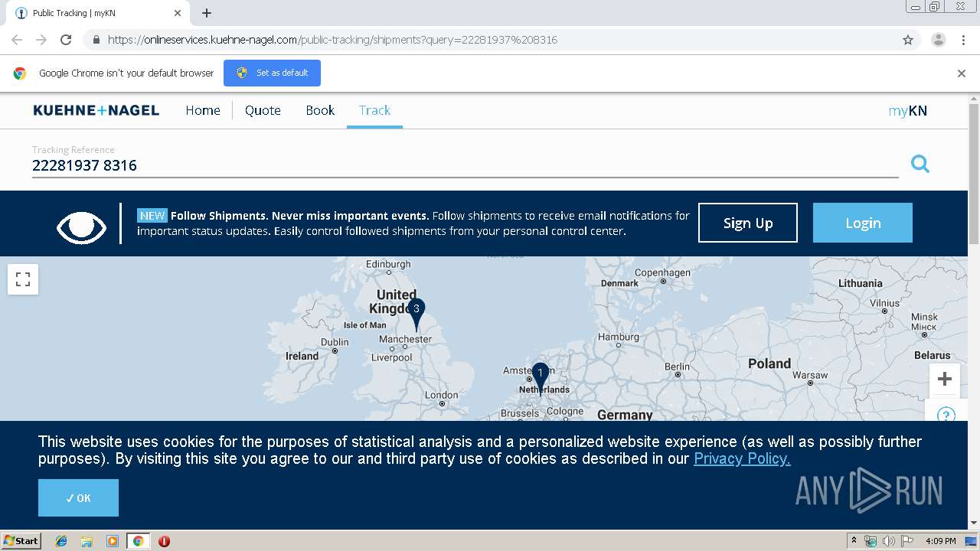The image size is (980, 551).
Task: Open Chrome profile avatar menu
Action: 938,40
